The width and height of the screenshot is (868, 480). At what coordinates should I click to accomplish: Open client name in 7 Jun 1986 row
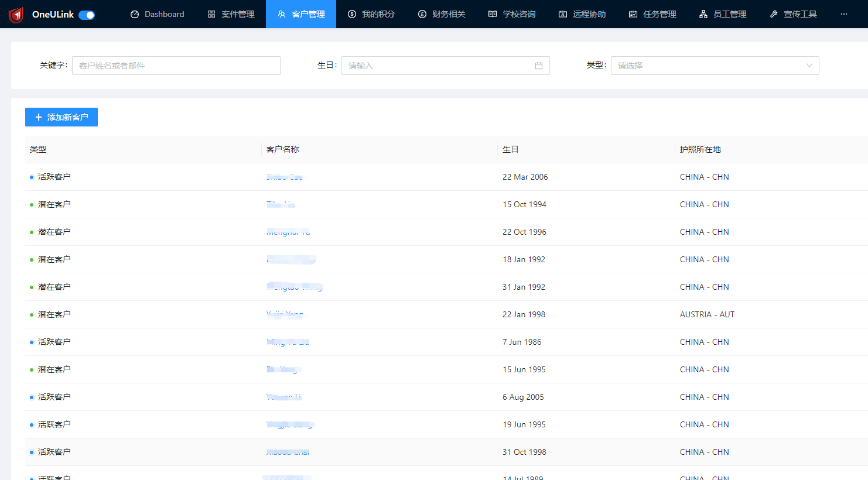(288, 342)
